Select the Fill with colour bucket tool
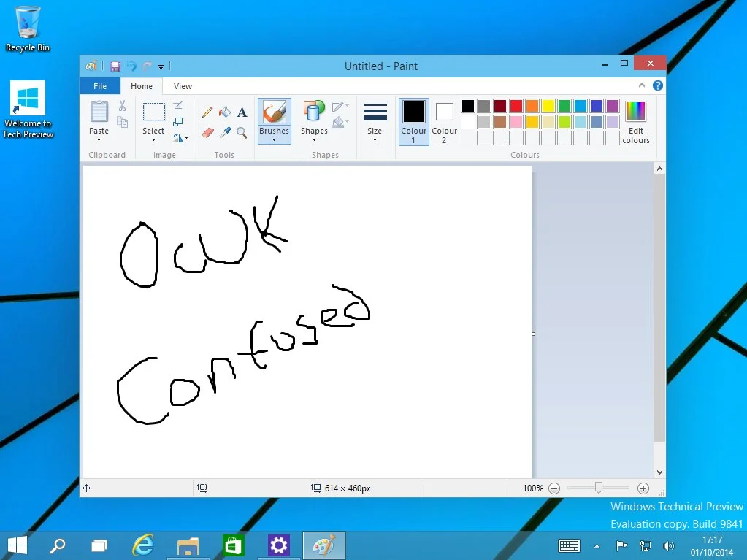Screen dimensions: 747x560 point(225,112)
